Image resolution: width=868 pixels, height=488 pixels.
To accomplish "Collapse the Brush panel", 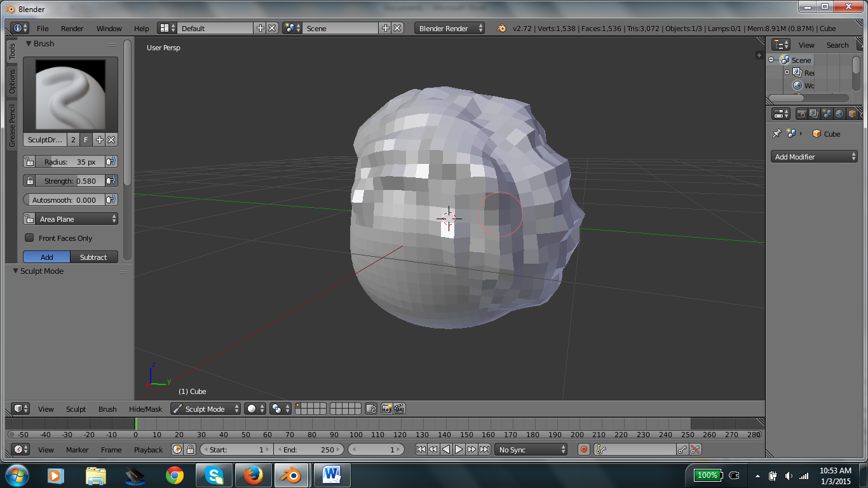I will [x=29, y=44].
